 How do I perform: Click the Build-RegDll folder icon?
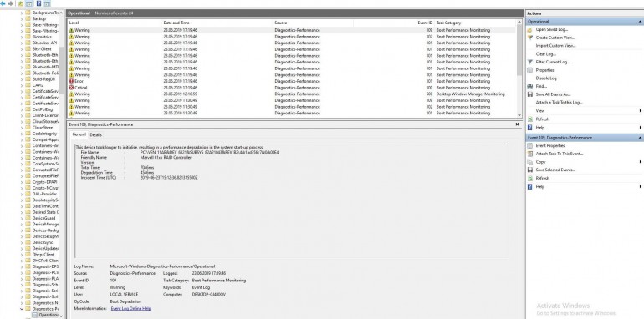tap(28, 79)
